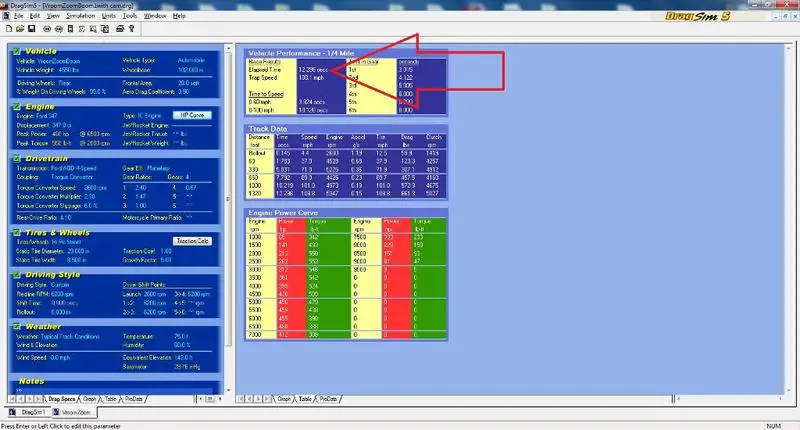Click the Rear Axle Ratio value
This screenshot has width=800, height=430.
[x=66, y=217]
